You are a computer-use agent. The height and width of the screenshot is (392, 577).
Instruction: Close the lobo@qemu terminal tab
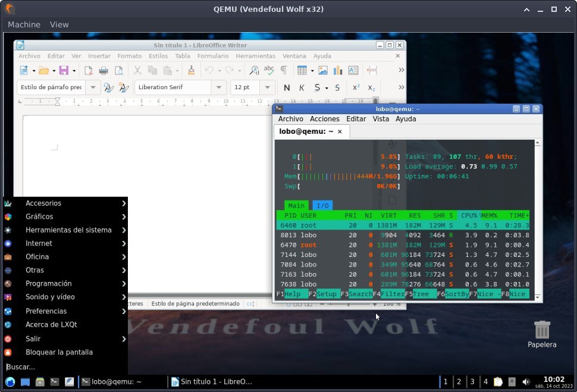(x=340, y=131)
